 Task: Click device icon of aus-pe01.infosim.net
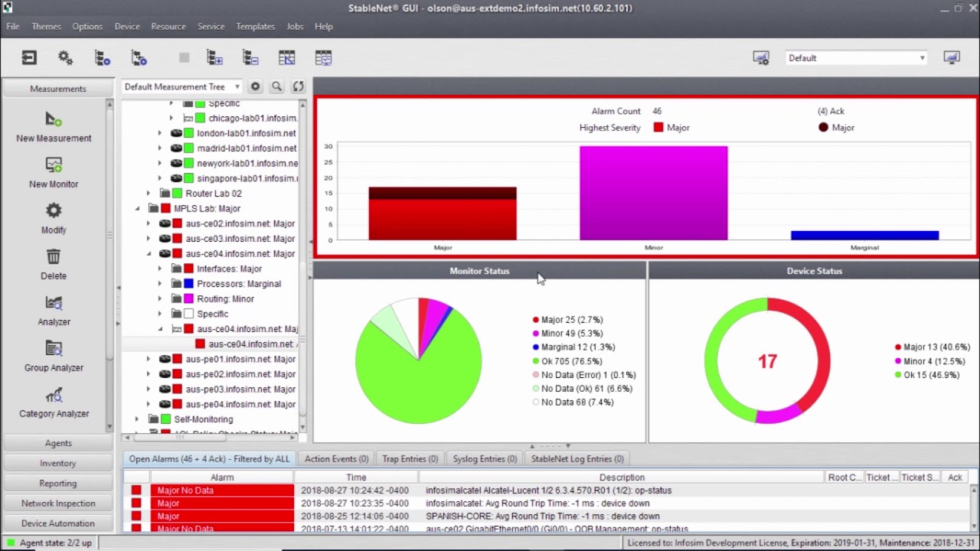tap(165, 359)
